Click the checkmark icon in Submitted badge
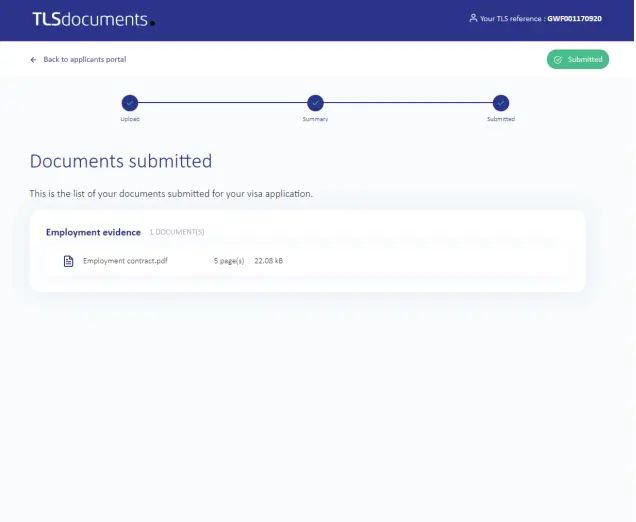The height and width of the screenshot is (522, 636). 558,59
